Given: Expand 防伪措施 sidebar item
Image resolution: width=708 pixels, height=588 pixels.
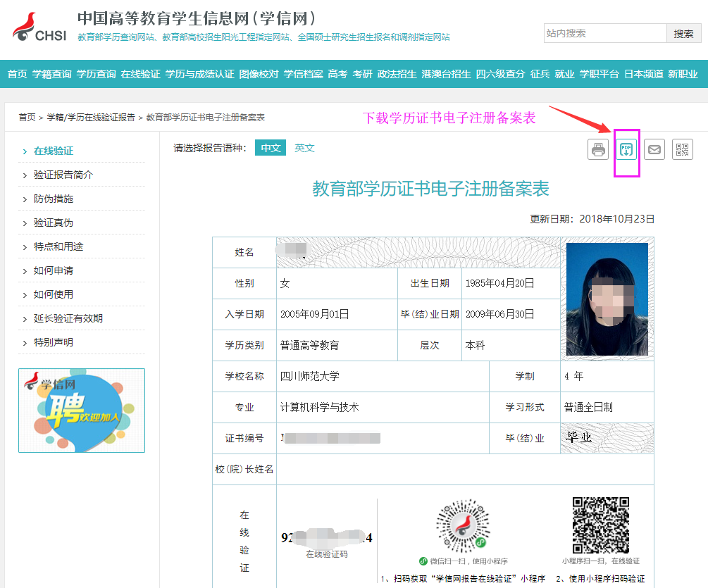Looking at the screenshot, I should click(54, 199).
